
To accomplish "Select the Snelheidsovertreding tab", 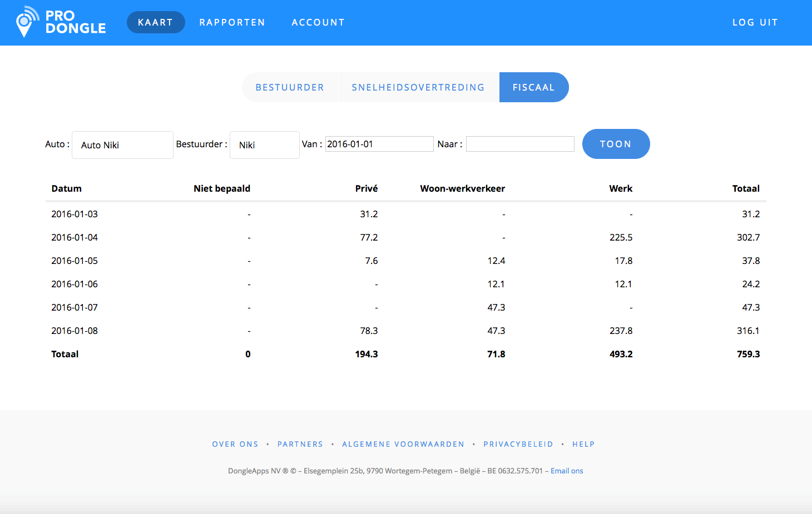I will [x=418, y=87].
